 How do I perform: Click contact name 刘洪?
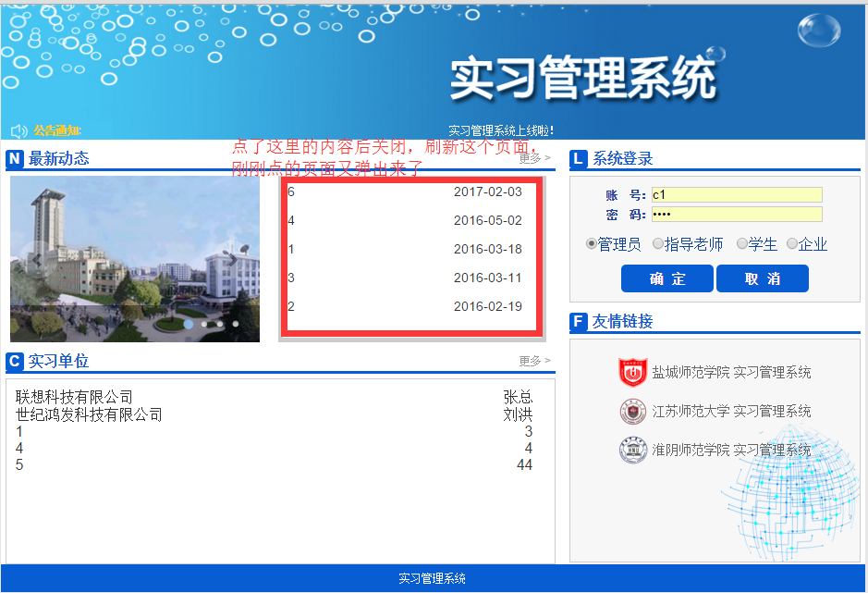click(519, 414)
